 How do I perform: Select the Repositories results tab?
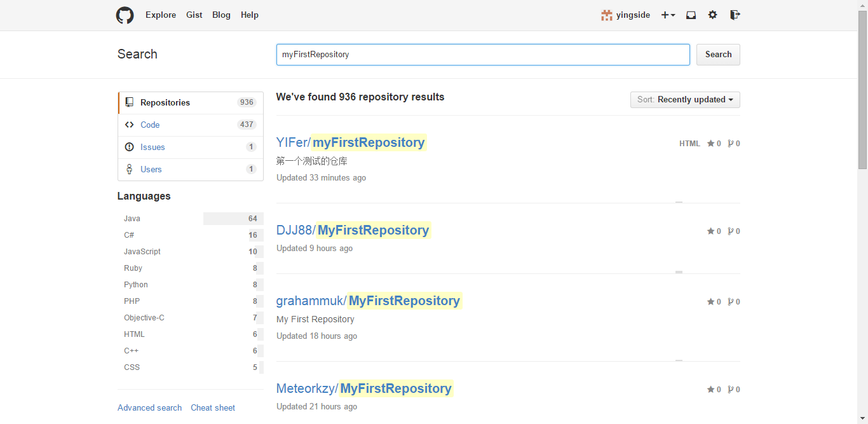point(191,102)
